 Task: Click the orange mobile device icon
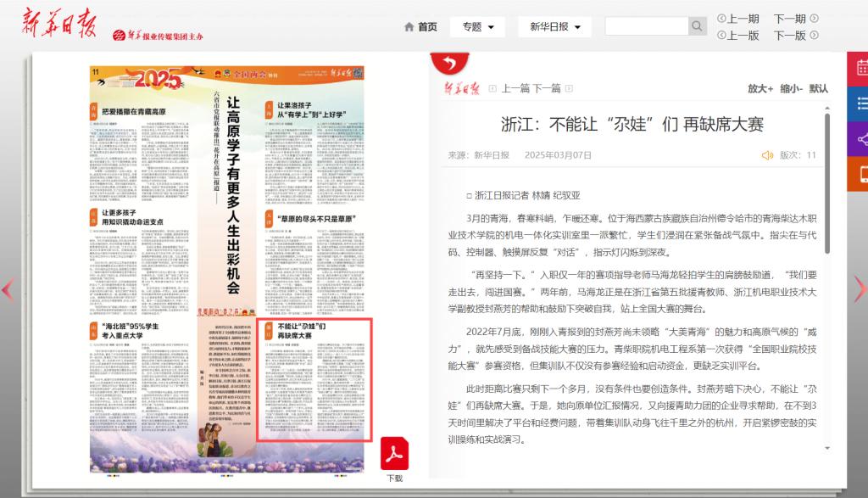(860, 175)
